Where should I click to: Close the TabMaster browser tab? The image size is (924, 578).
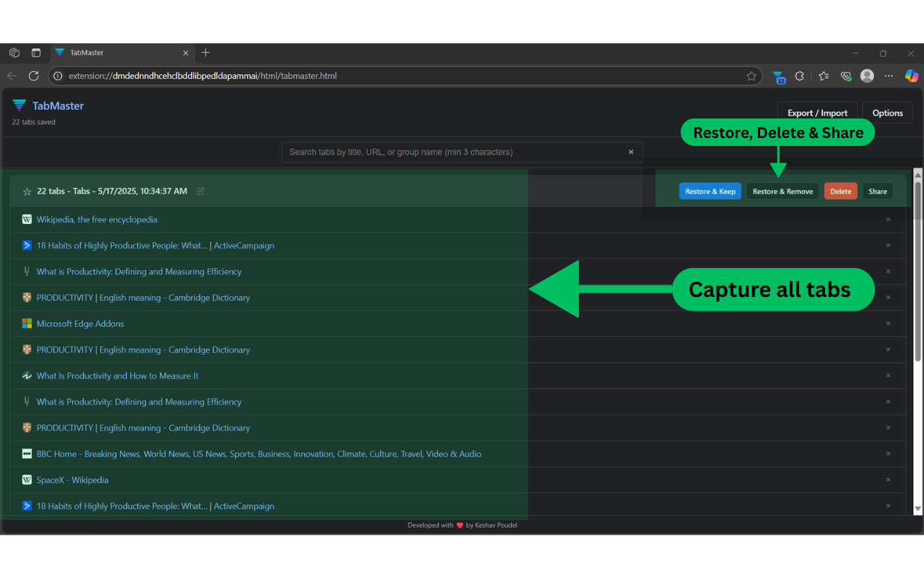(x=186, y=53)
